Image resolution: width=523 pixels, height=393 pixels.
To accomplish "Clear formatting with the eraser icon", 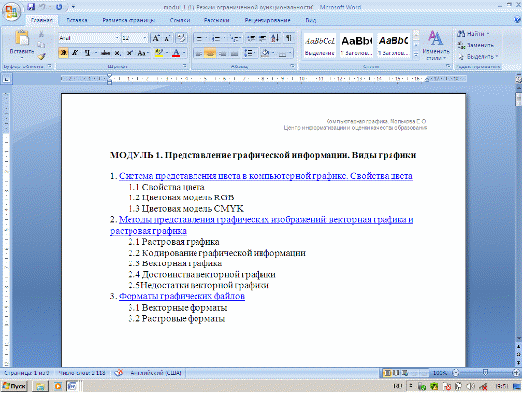I will 182,38.
